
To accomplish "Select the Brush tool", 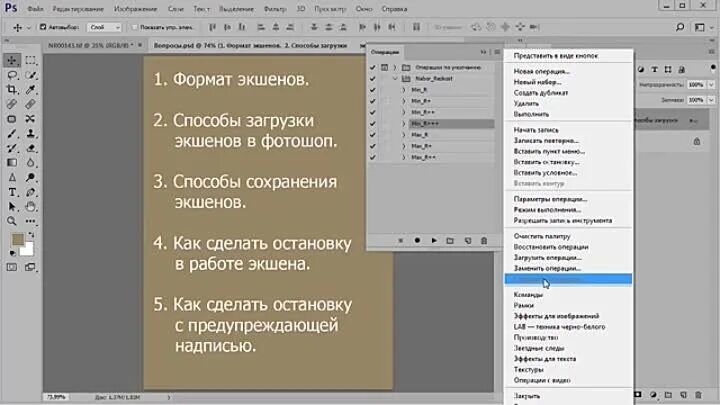I will pos(12,134).
